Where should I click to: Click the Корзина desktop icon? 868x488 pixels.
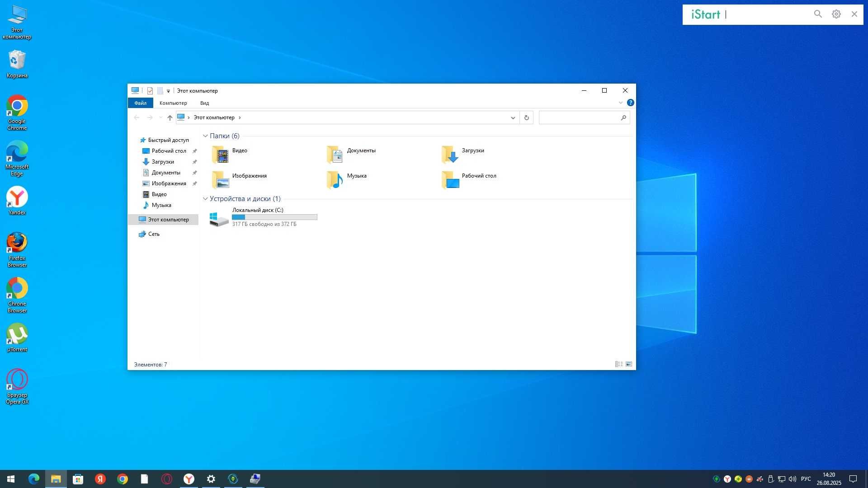point(17,64)
